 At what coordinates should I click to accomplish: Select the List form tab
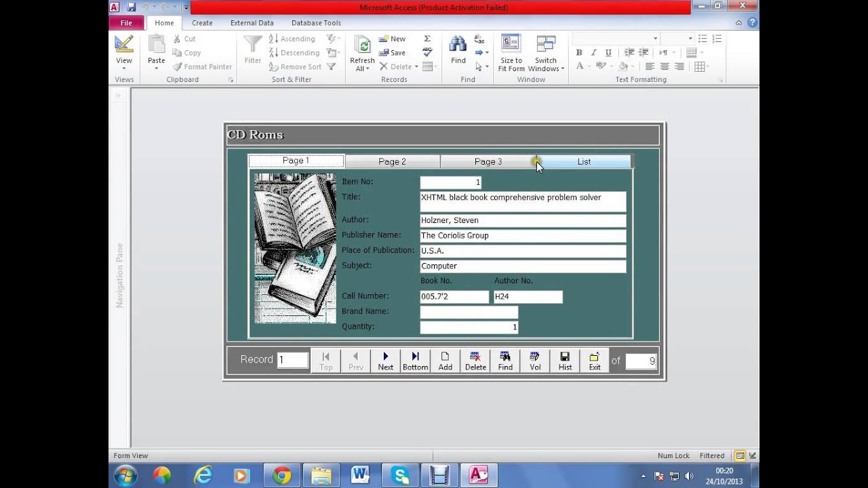584,161
